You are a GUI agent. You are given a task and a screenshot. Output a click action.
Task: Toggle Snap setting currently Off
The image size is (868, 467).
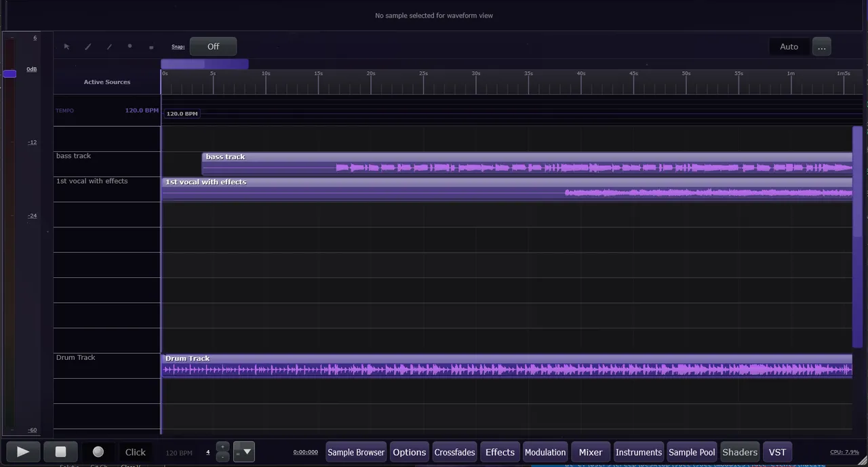pos(213,47)
